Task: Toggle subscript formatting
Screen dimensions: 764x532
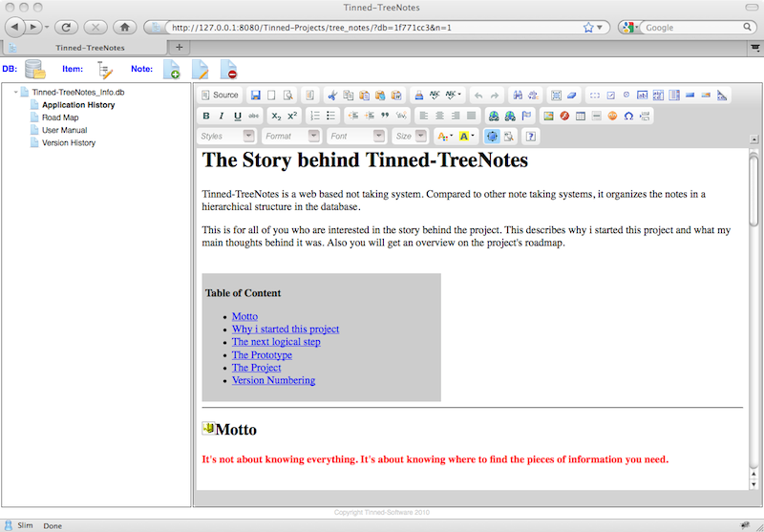Action: 276,116
